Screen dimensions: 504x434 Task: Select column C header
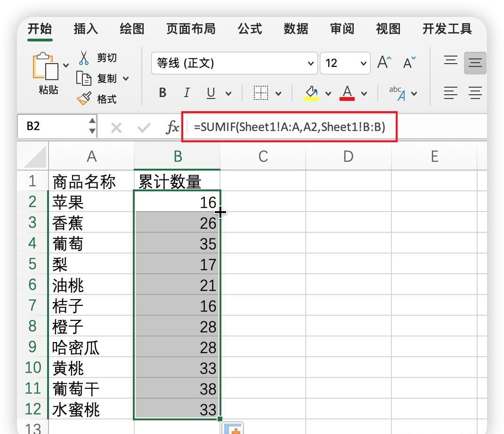263,156
